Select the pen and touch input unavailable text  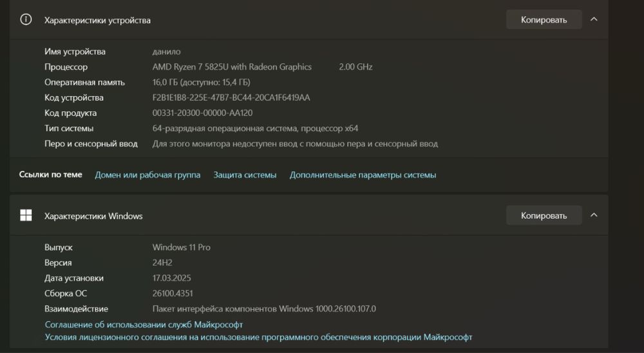click(295, 144)
